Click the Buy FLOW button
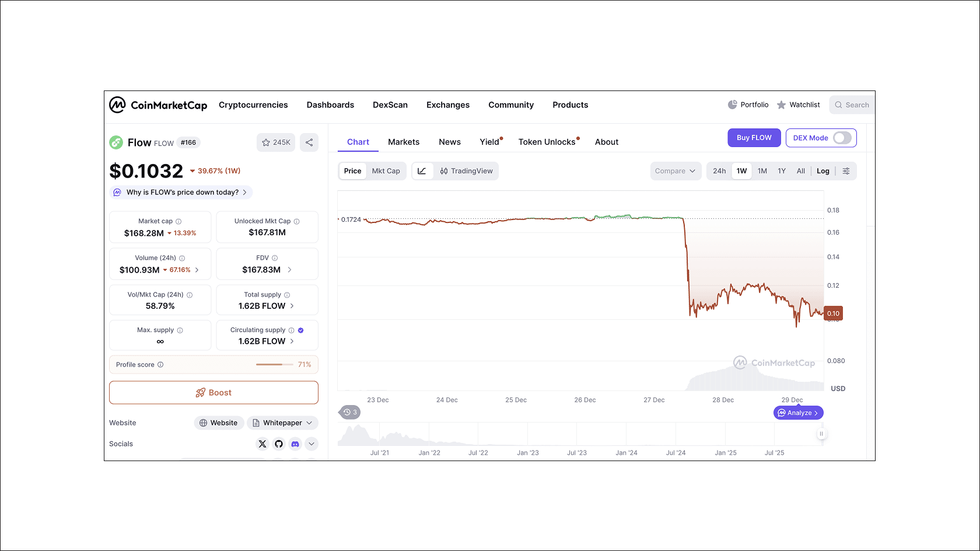This screenshot has width=980, height=551. (x=754, y=138)
